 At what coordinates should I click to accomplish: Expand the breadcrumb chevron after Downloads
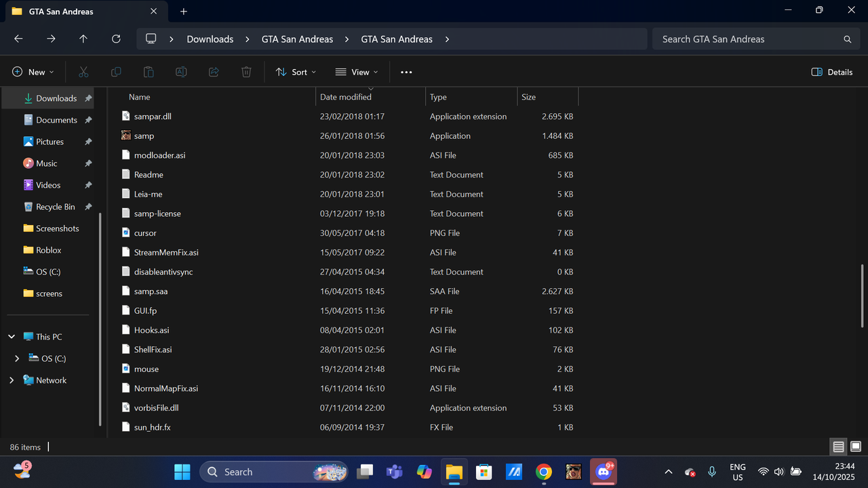[x=248, y=39]
